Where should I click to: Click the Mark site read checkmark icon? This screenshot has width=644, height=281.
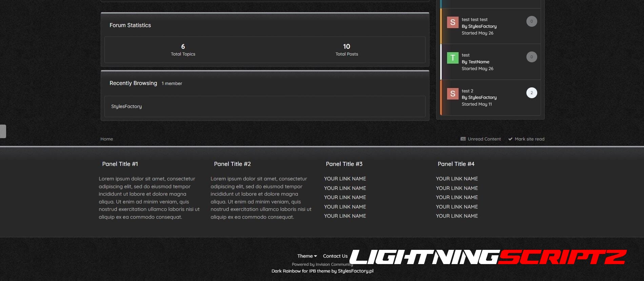pyautogui.click(x=510, y=139)
